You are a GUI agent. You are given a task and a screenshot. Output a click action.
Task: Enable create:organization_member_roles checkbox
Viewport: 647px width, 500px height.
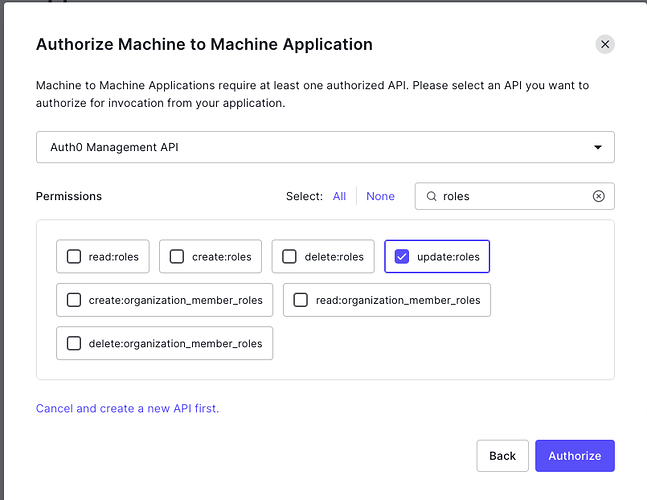[x=74, y=300]
